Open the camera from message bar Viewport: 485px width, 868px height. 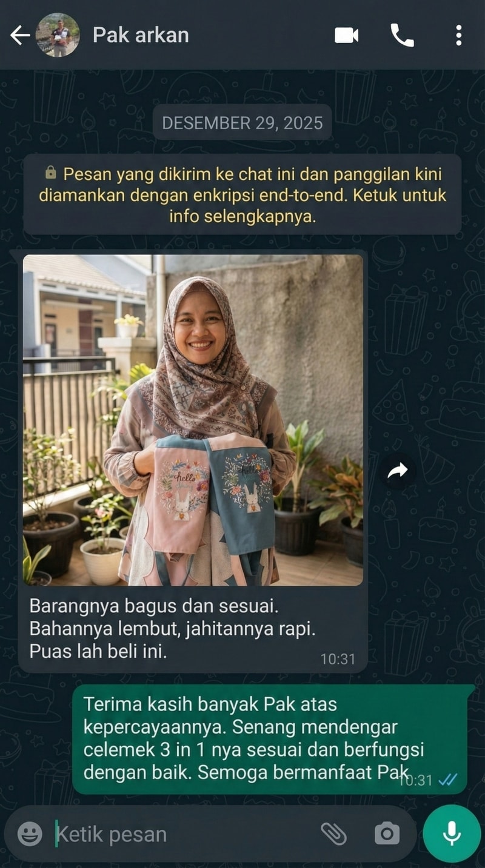(387, 834)
